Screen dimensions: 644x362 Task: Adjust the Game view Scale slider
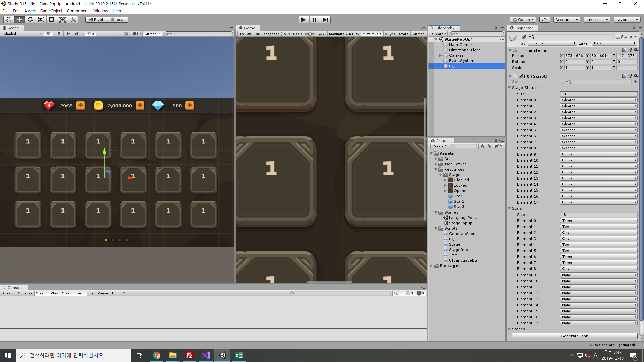click(310, 34)
